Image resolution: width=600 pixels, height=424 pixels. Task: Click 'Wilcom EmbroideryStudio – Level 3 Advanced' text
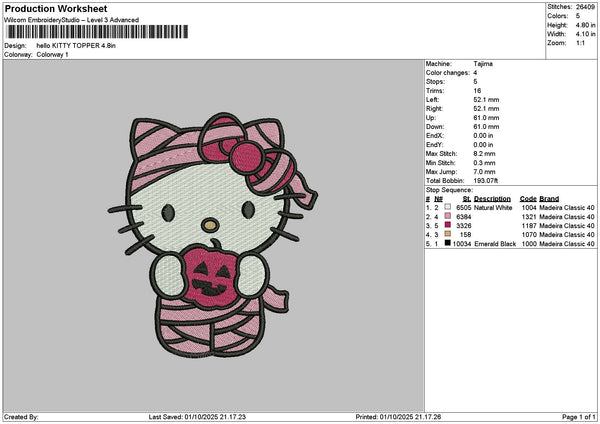click(72, 20)
